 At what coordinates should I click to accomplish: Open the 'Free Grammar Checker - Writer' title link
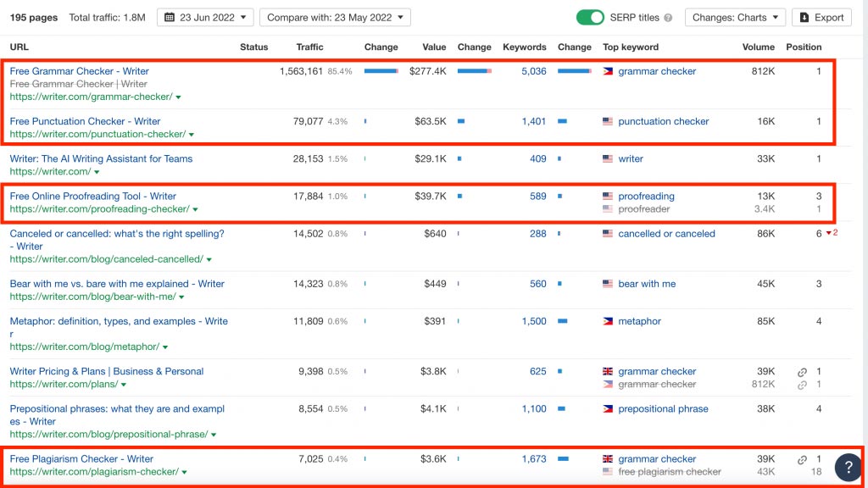coord(79,71)
